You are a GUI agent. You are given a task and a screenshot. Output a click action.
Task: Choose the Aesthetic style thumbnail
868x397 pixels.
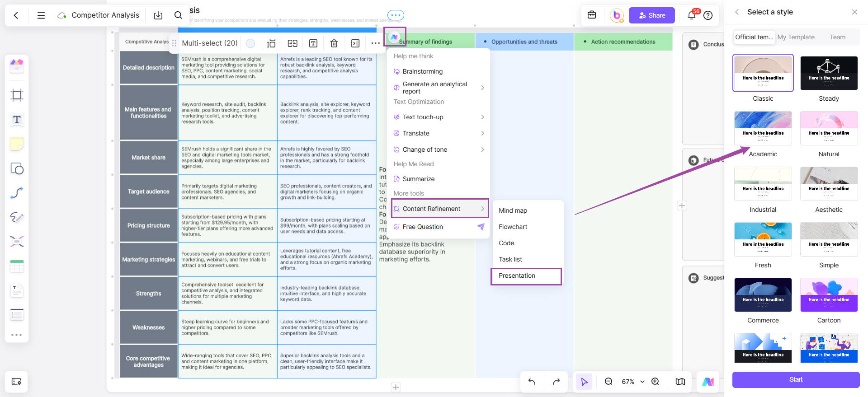[x=829, y=184]
